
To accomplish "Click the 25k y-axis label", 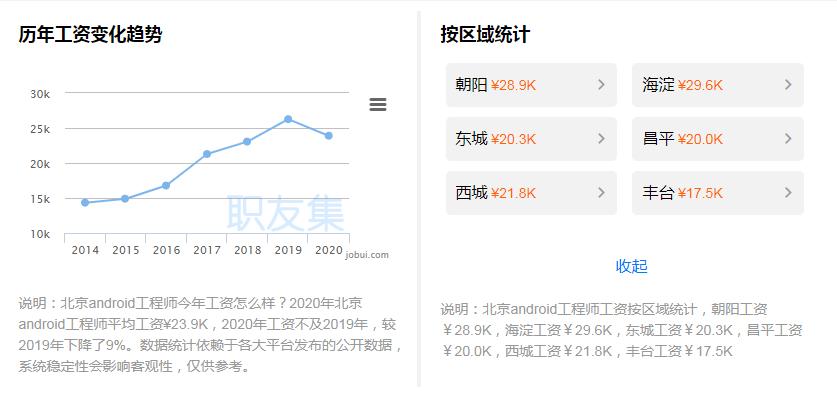I will coord(40,129).
